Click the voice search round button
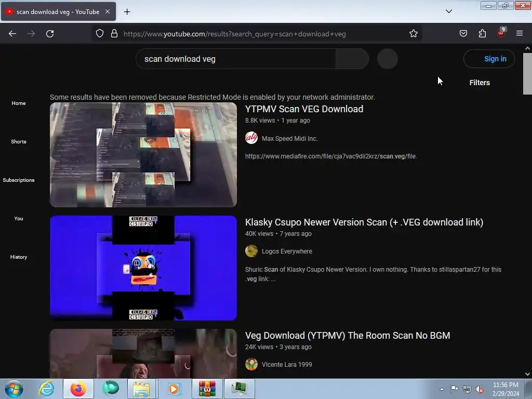The image size is (532, 399). click(x=388, y=59)
